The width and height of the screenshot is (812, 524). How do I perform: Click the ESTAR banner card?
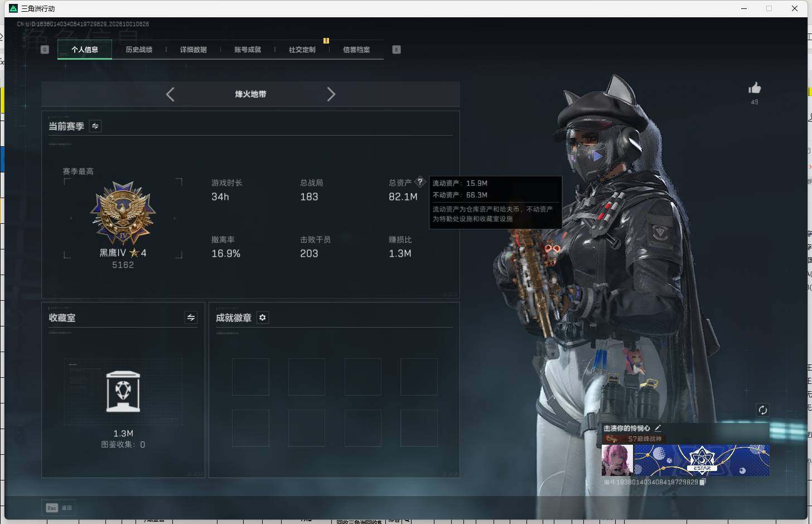pos(702,460)
